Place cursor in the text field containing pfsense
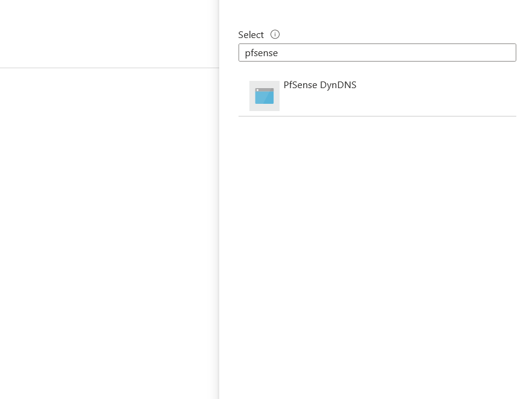The image size is (532, 399). coord(377,53)
